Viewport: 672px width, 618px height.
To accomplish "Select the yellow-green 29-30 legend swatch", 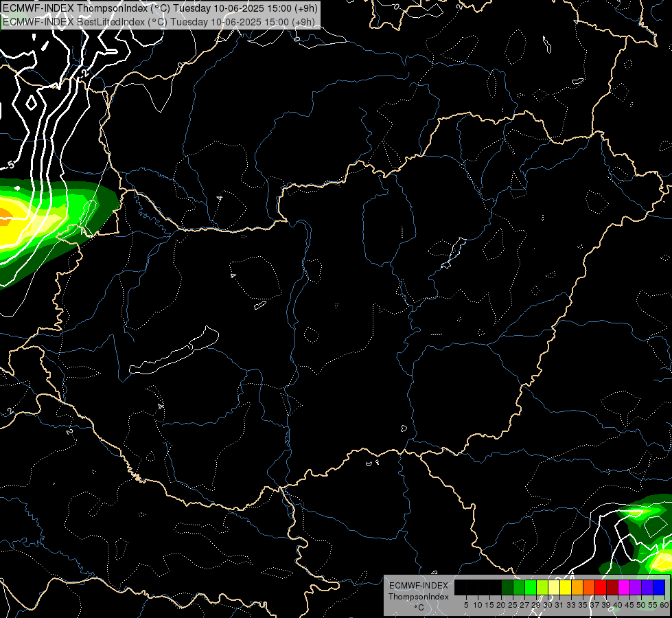I will (x=542, y=587).
